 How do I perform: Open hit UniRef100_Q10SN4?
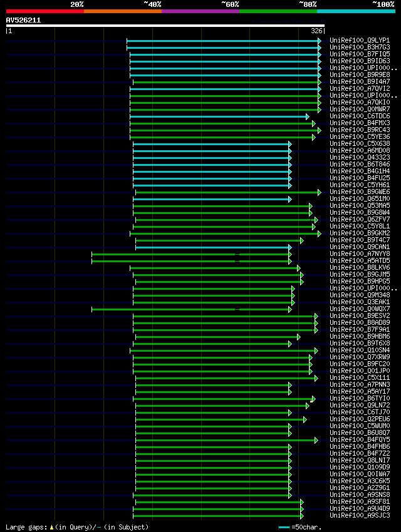point(360,350)
